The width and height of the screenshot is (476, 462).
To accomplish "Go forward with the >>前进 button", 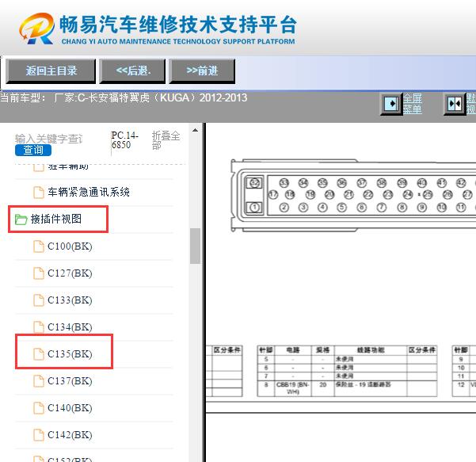I will click(202, 71).
